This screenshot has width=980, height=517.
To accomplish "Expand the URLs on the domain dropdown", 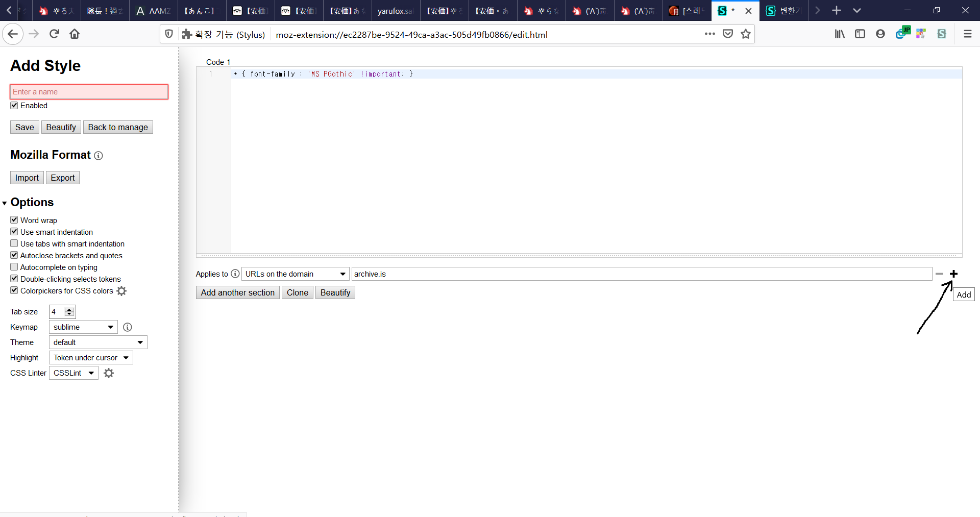I will point(295,274).
